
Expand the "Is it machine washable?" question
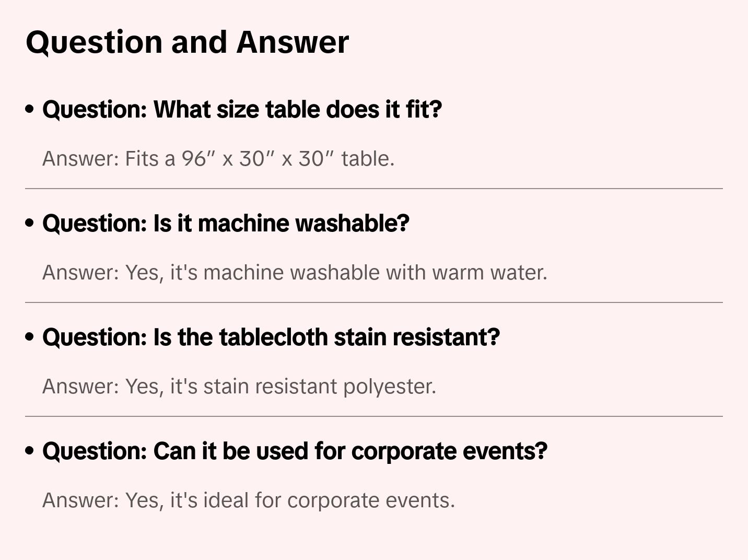(226, 224)
